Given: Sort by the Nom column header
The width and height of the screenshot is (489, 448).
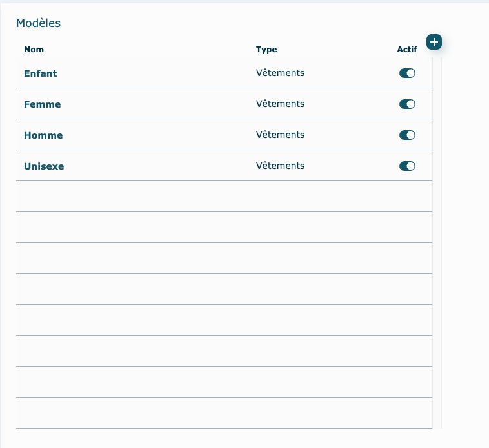Looking at the screenshot, I should pos(34,50).
